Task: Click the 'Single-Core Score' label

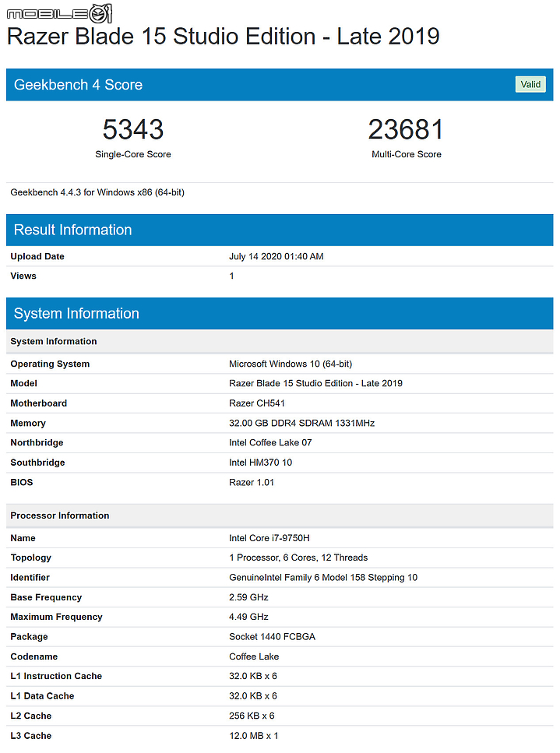Action: pyautogui.click(x=133, y=154)
